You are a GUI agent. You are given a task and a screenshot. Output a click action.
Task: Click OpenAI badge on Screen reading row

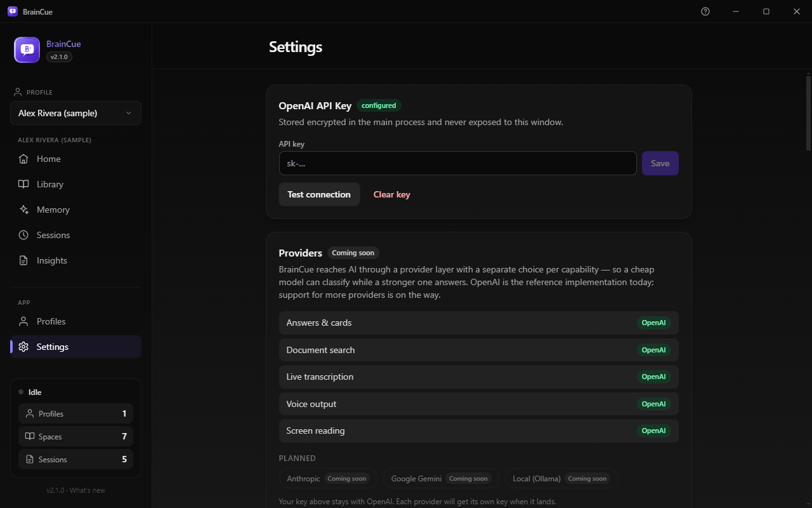pos(653,431)
